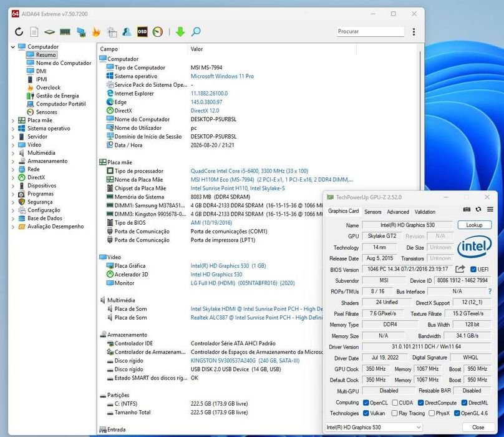Select Overclock in the tree
504x437 pixels.
(x=48, y=87)
